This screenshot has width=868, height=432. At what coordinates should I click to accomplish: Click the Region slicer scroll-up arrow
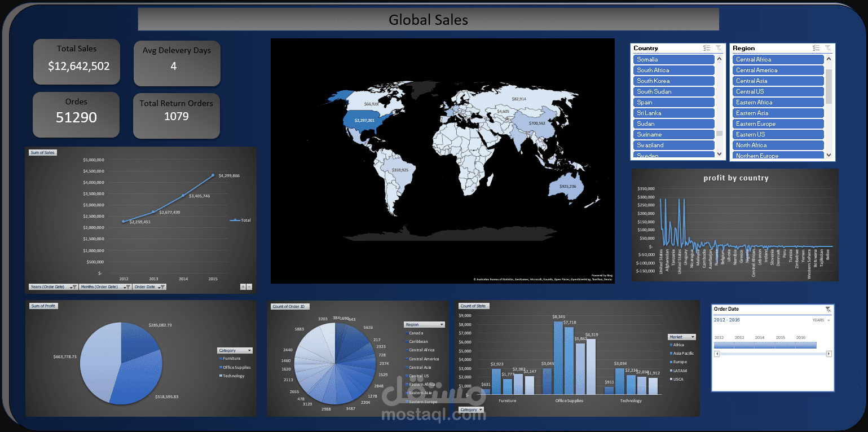(829, 59)
